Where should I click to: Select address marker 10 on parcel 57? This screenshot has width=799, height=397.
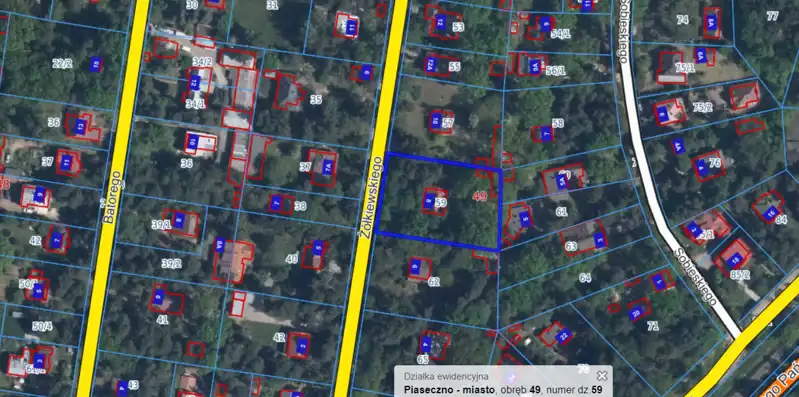[x=436, y=121]
